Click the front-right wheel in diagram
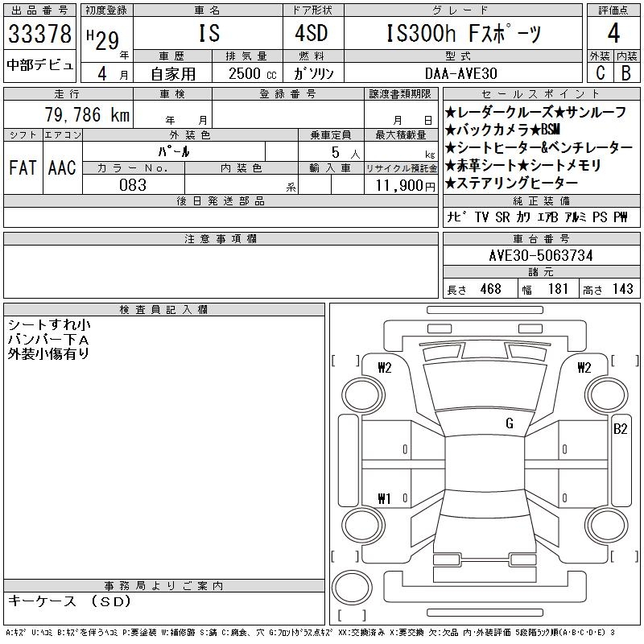This screenshot has width=644, height=644. [606, 395]
